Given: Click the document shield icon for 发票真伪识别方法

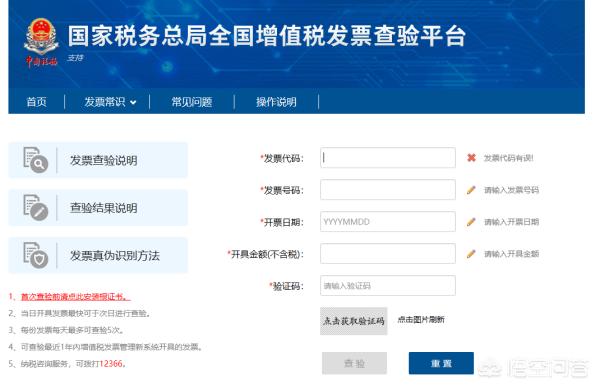Looking at the screenshot, I should 35,255.
